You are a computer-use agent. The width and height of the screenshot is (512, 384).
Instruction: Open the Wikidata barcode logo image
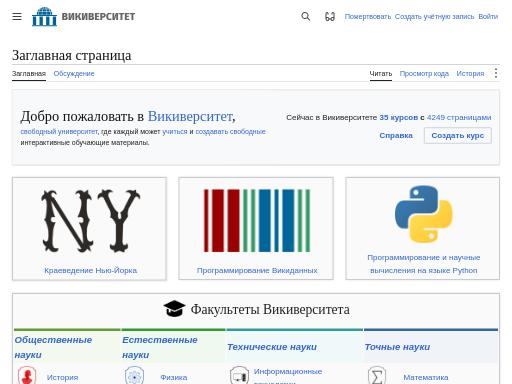coord(257,221)
